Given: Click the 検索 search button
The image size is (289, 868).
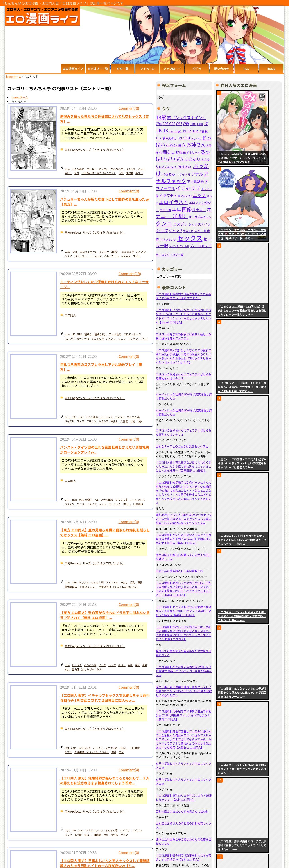Looking at the screenshot, I should tap(160, 98).
